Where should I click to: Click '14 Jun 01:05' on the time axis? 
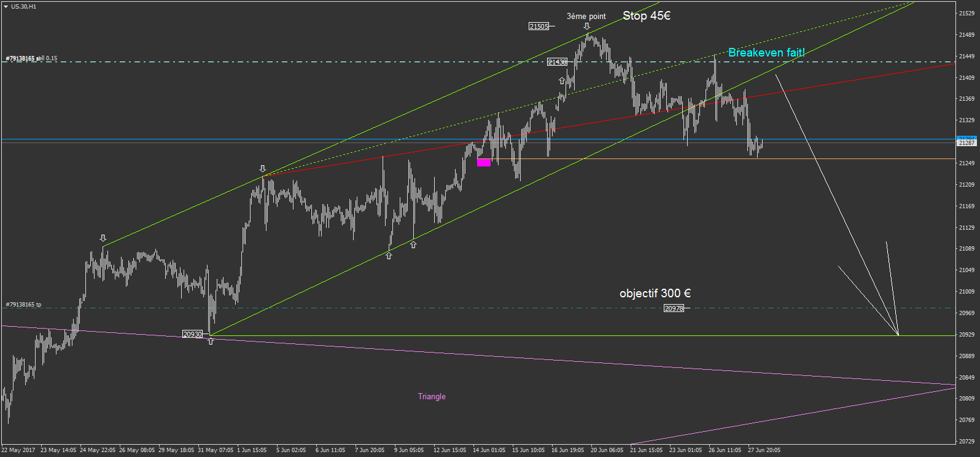coord(489,450)
